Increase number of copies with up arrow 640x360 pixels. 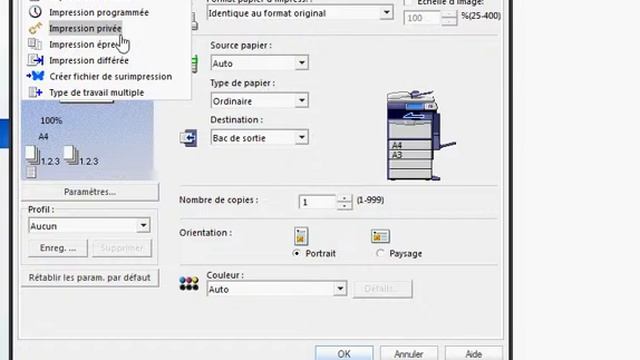click(345, 198)
